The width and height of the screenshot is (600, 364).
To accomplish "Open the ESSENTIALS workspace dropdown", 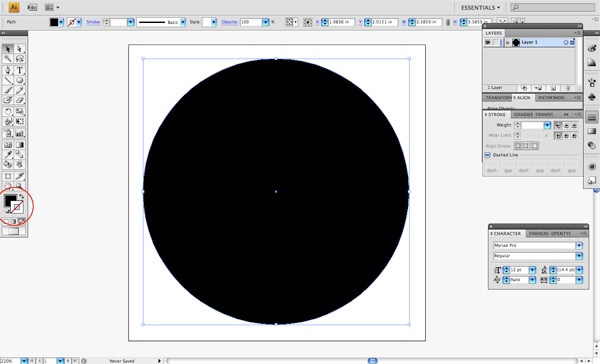I will (x=480, y=7).
